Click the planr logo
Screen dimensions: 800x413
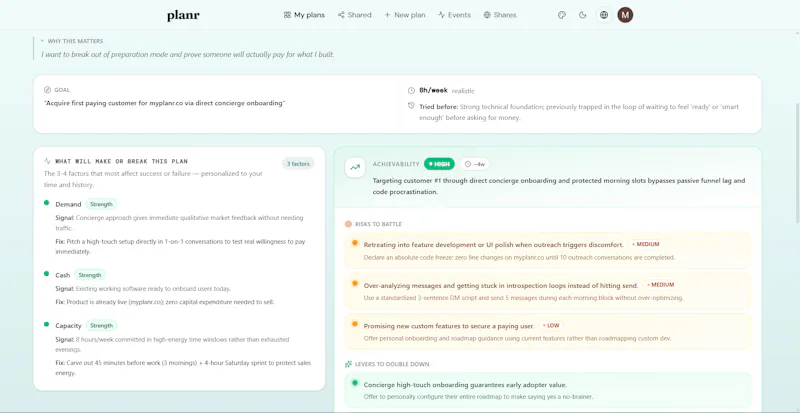(183, 15)
